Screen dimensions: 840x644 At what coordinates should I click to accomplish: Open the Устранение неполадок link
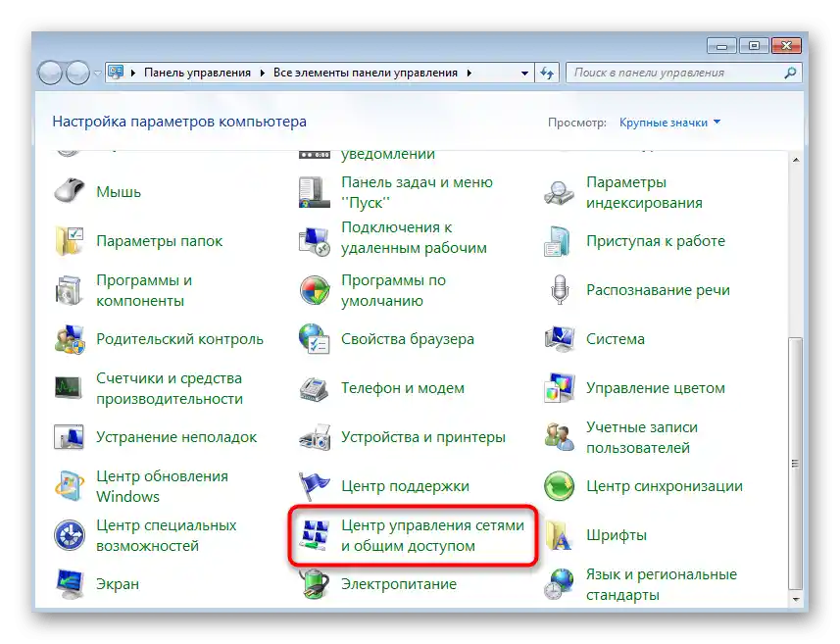click(176, 437)
